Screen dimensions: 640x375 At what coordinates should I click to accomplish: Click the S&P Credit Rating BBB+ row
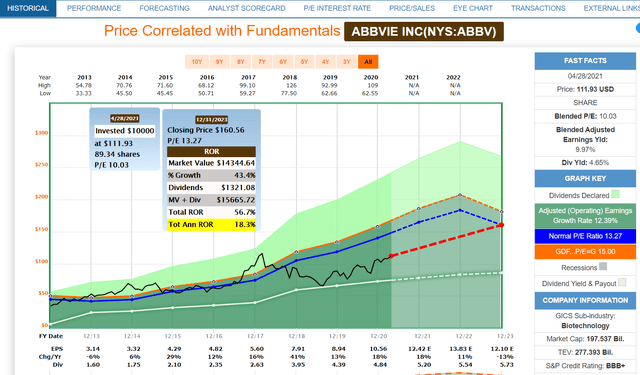(585, 366)
